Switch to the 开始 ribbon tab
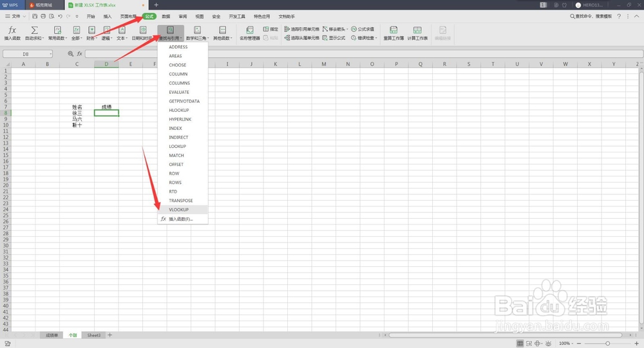The width and height of the screenshot is (644, 348). 91,17
